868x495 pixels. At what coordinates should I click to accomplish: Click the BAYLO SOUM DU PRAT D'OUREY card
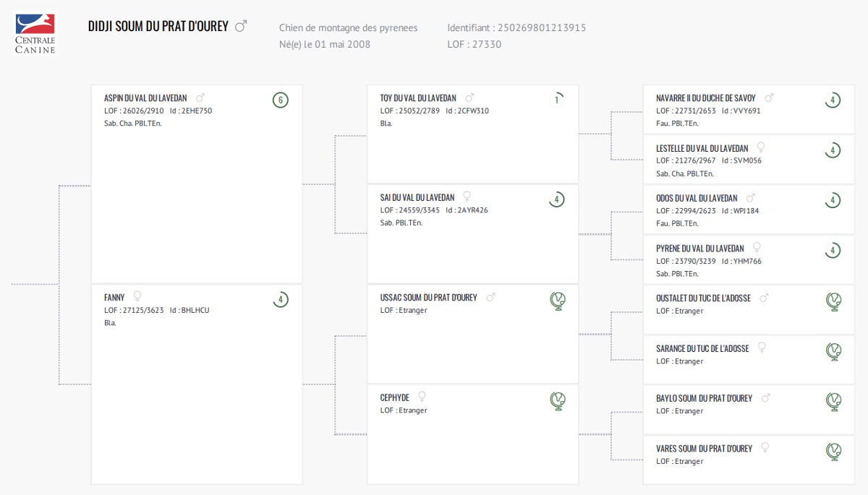(749, 410)
